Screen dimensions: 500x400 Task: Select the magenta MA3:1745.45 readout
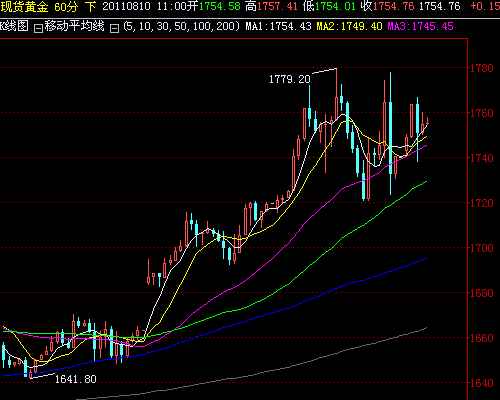[420, 26]
